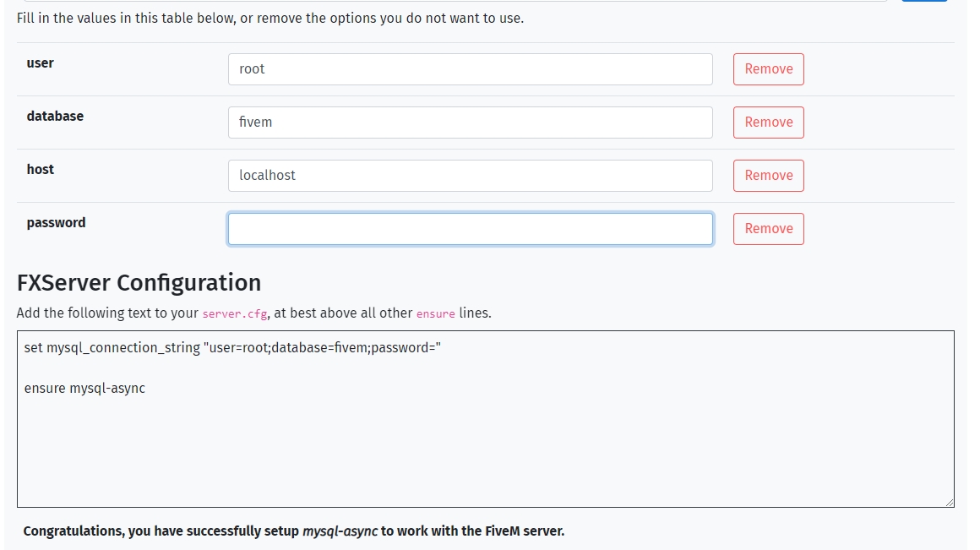The width and height of the screenshot is (980, 550).
Task: Click inside the generated configuration text area
Action: coord(485,418)
